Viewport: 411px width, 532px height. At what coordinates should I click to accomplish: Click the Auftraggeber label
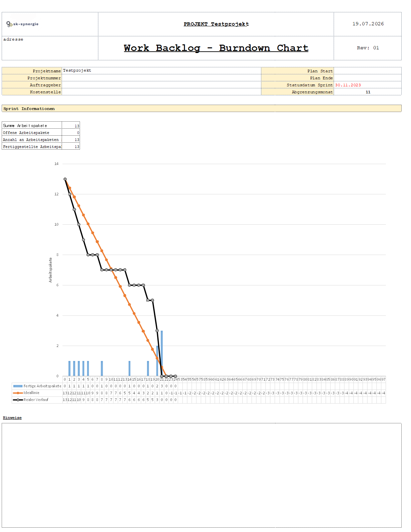(x=45, y=85)
